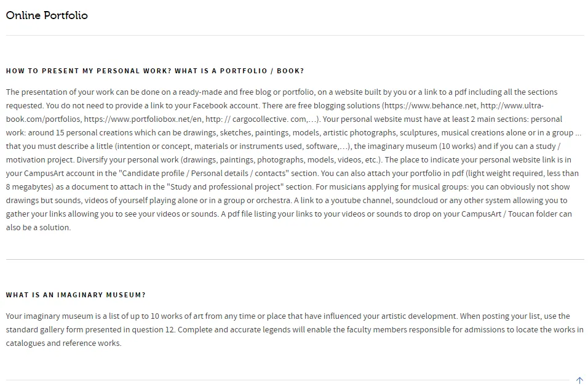The width and height of the screenshot is (588, 389).
Task: Click the "catalogues and reference works" closing line
Action: 63,343
